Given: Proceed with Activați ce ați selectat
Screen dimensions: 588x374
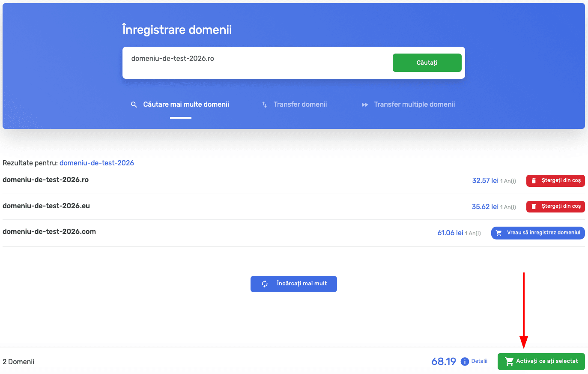Looking at the screenshot, I should click(x=546, y=362).
